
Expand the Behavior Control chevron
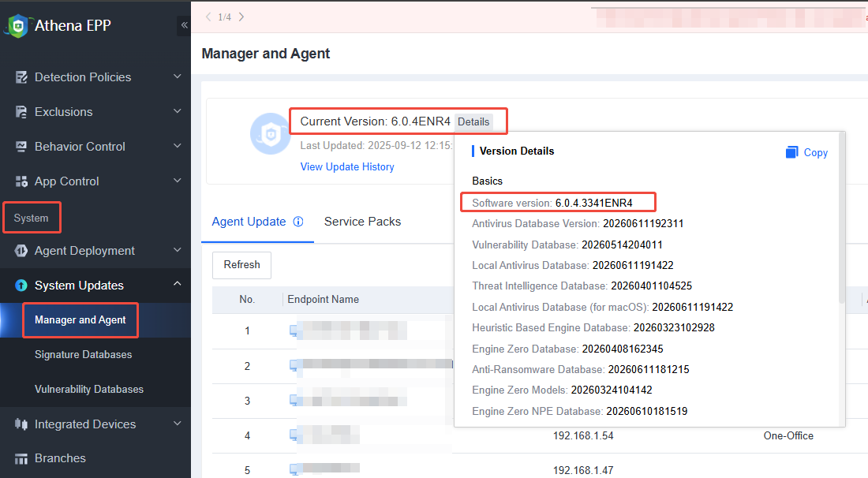177,146
